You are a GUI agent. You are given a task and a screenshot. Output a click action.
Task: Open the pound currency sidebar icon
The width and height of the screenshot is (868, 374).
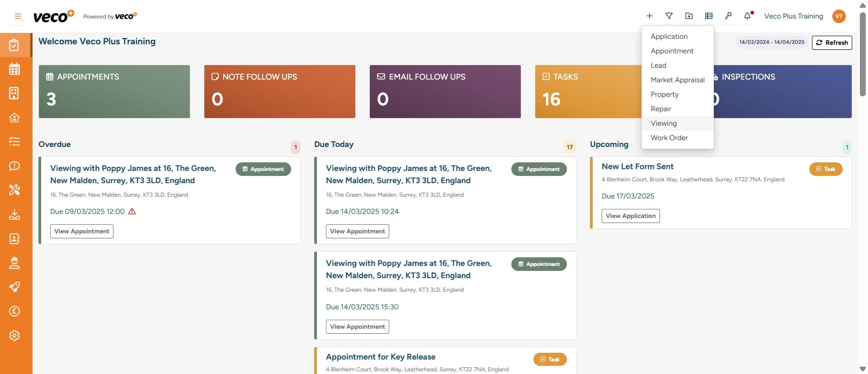click(x=14, y=311)
